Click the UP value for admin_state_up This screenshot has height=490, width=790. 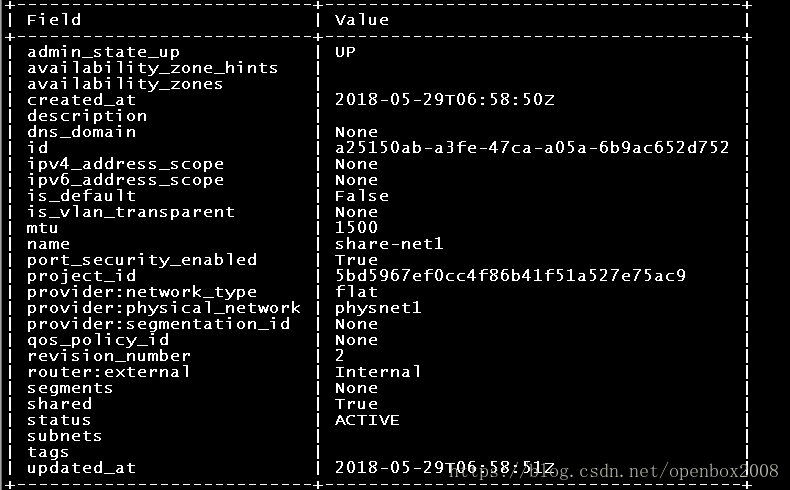(345, 52)
